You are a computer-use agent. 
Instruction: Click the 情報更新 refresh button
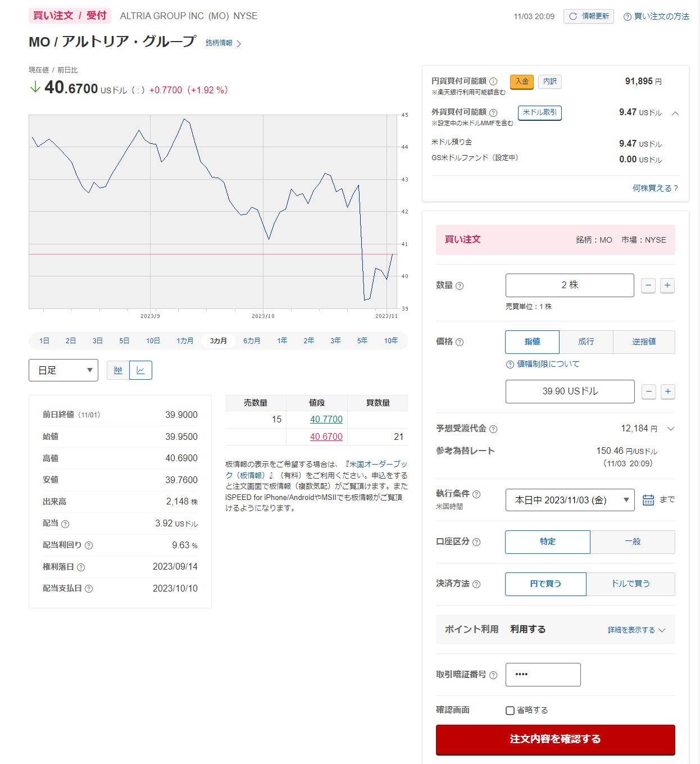(588, 16)
